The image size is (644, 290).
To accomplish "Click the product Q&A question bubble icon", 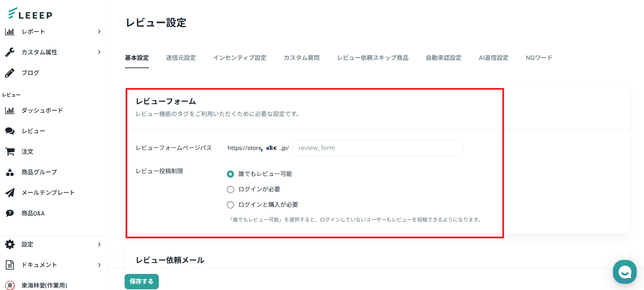I will (x=10, y=213).
